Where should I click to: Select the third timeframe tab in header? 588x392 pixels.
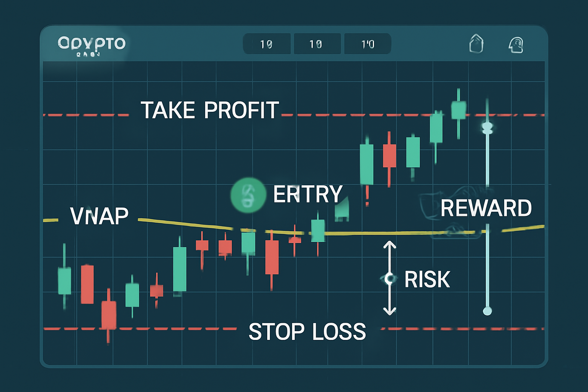[367, 44]
